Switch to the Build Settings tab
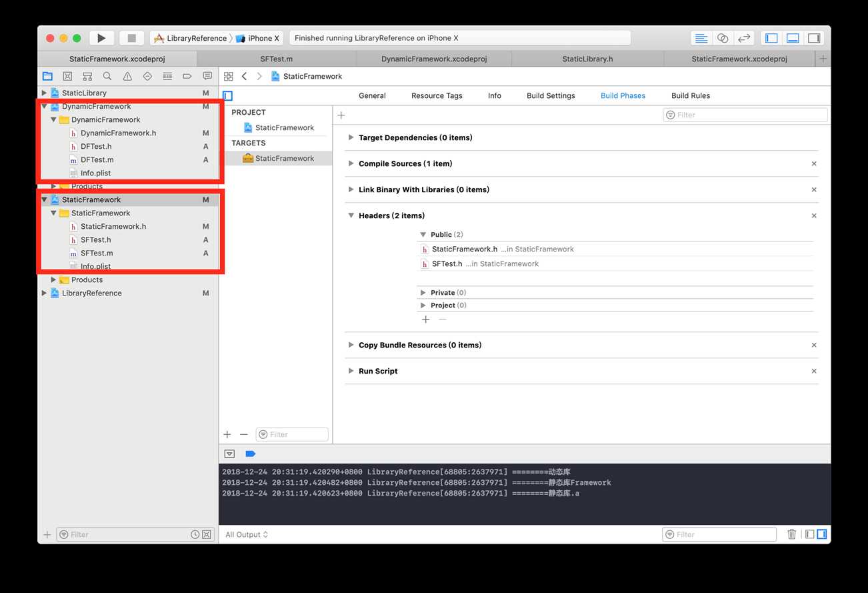Screen dimensions: 868x593 pyautogui.click(x=551, y=95)
